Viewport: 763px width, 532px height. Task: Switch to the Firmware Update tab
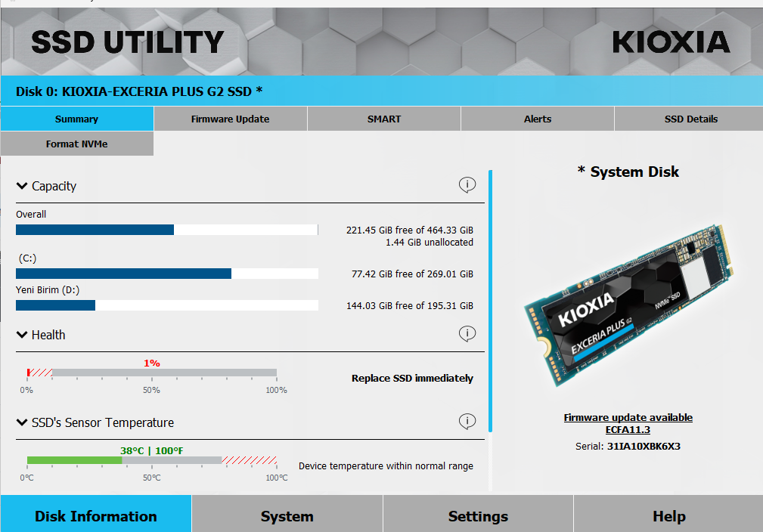230,119
